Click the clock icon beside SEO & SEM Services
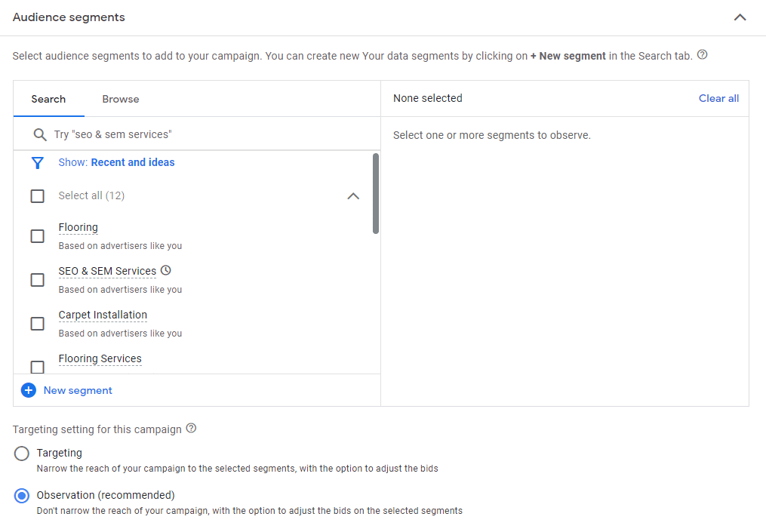Screen dimensions: 766x532 point(166,270)
